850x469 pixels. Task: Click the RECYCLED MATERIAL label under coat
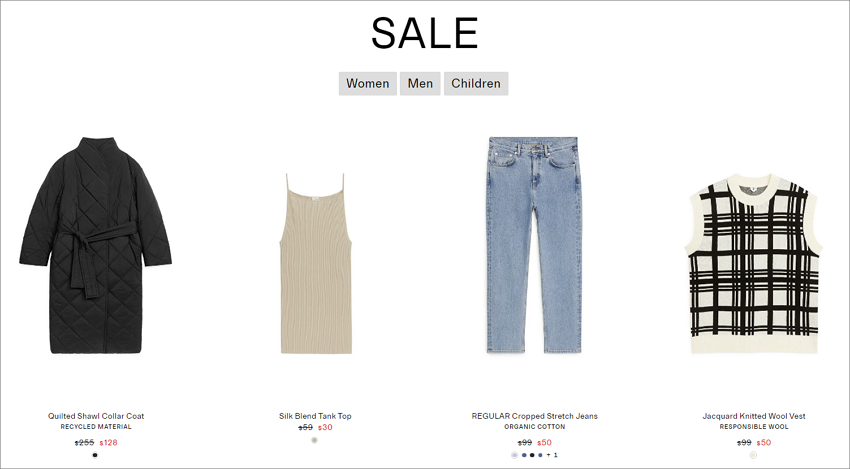[x=96, y=427]
